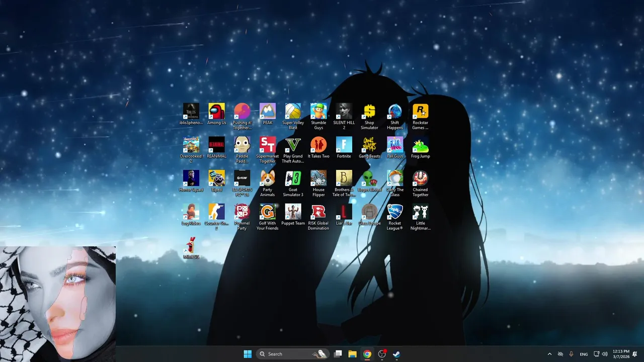Image resolution: width=644 pixels, height=362 pixels.
Task: Select the Fall Guys shortcut
Action: click(395, 148)
